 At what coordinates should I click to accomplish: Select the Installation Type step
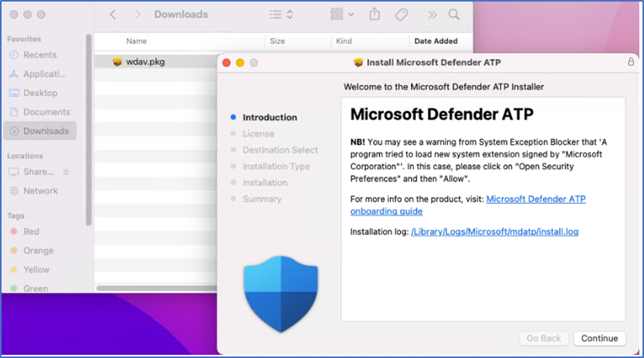coord(276,167)
